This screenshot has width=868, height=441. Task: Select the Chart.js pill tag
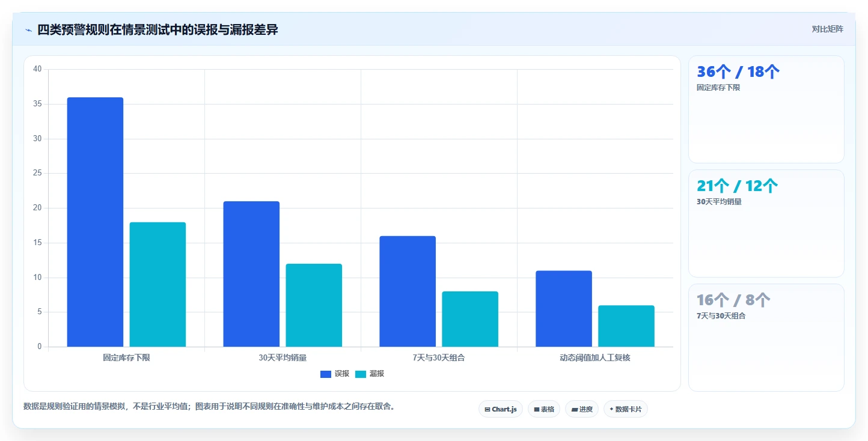pos(501,409)
